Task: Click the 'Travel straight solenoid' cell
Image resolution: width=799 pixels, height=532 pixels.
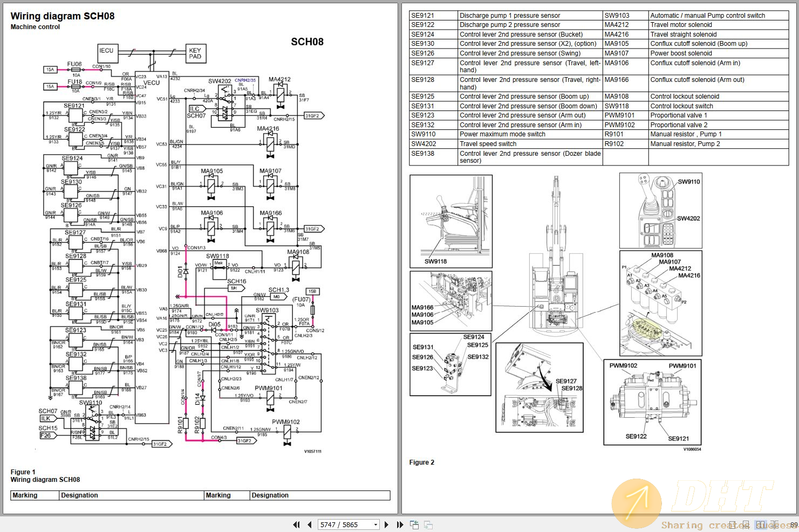Action: click(719, 34)
